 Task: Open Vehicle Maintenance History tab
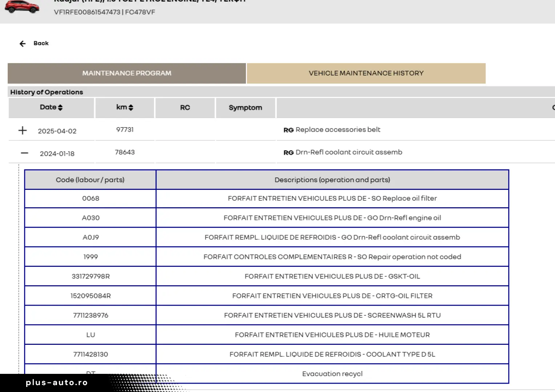[366, 73]
